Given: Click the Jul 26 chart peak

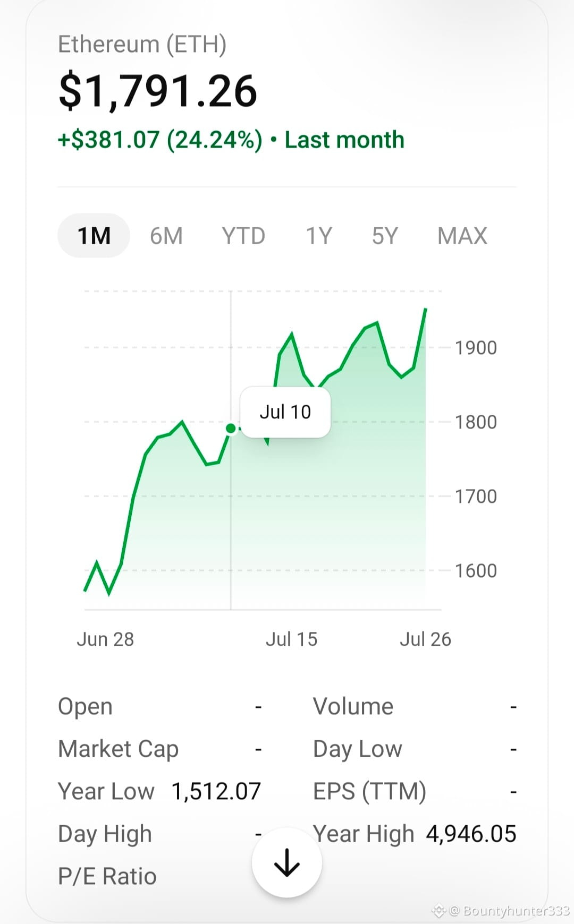Looking at the screenshot, I should click(x=425, y=309).
